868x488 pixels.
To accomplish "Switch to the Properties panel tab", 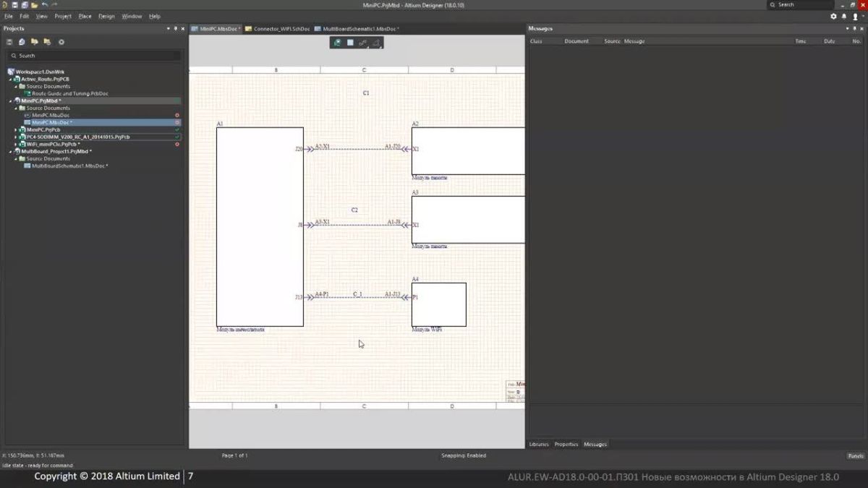I will (x=566, y=444).
